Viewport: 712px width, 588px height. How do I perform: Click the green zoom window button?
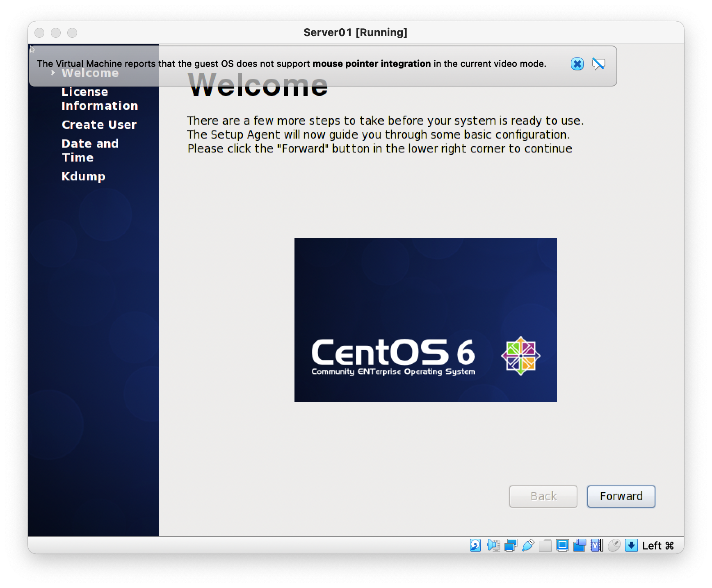click(72, 33)
